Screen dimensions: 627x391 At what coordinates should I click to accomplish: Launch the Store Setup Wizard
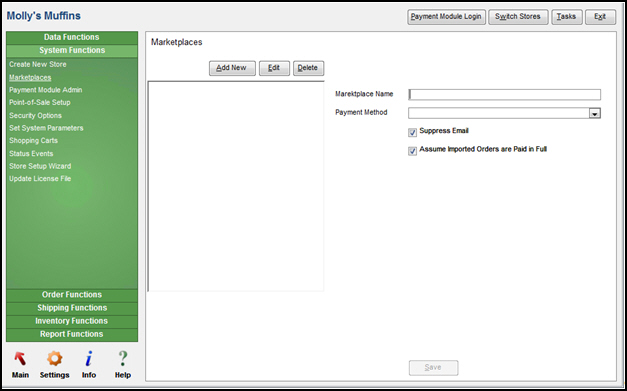pyautogui.click(x=40, y=166)
